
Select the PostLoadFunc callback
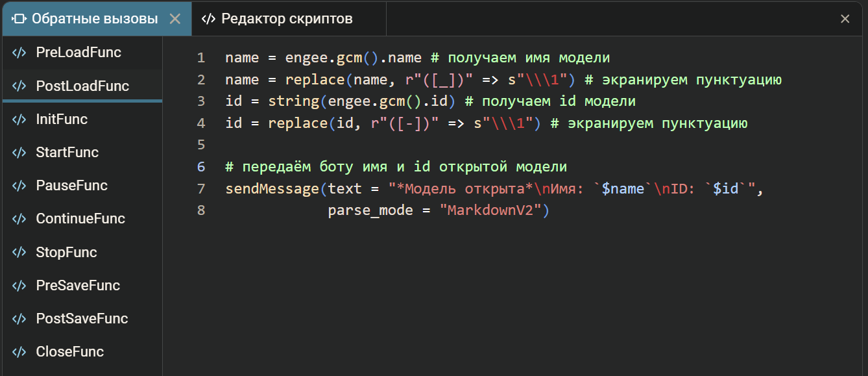point(82,86)
